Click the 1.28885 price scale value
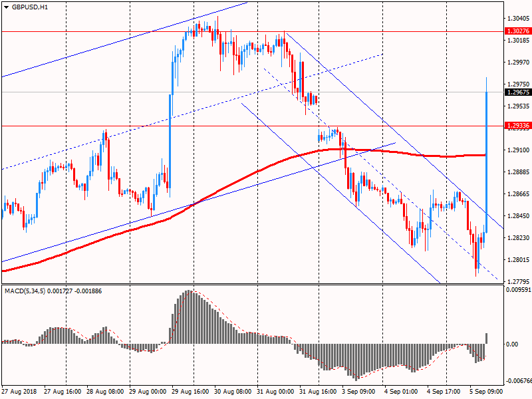Viewport: 532px width, 399px height. click(518, 172)
